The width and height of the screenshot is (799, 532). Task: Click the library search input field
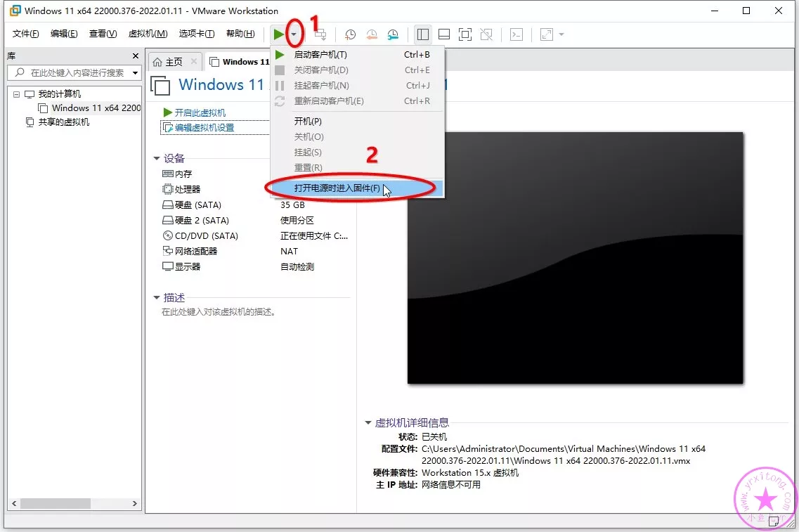click(x=76, y=72)
